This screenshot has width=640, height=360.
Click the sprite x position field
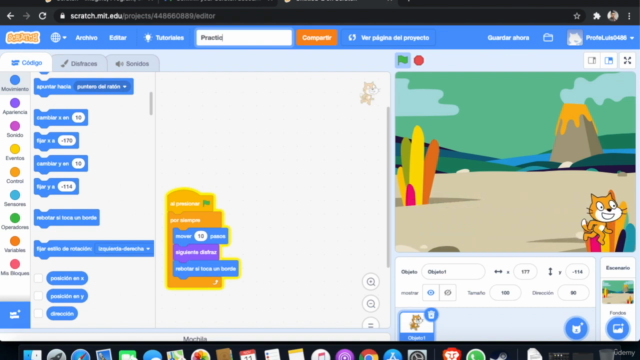[525, 271]
